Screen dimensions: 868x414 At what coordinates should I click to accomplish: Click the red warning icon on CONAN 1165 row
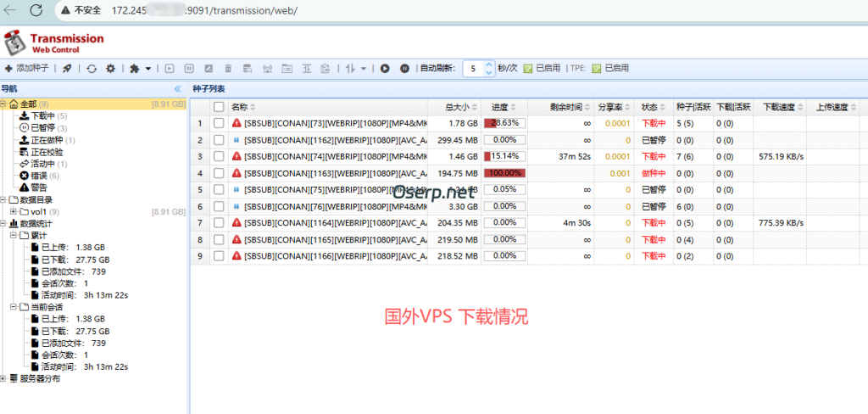tap(237, 239)
